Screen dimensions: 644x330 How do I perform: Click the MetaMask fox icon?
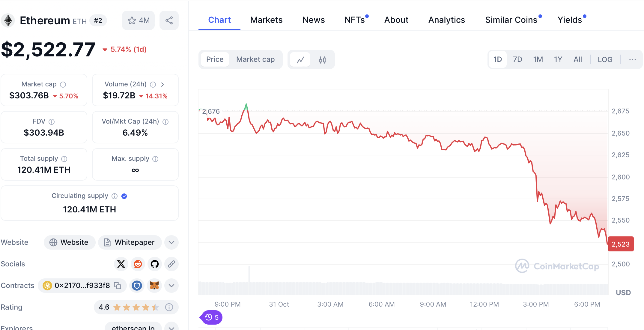click(x=154, y=286)
